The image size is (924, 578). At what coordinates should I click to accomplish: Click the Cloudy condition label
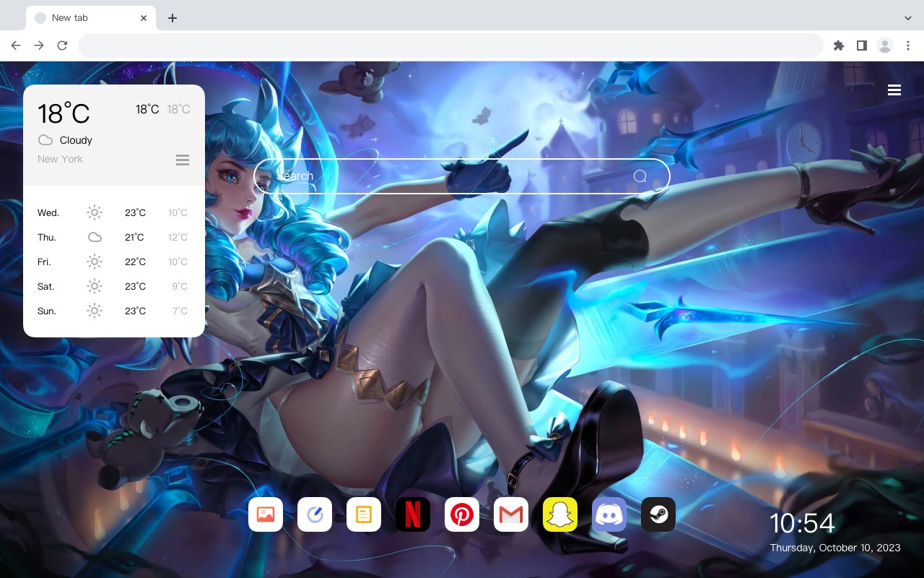coord(76,140)
